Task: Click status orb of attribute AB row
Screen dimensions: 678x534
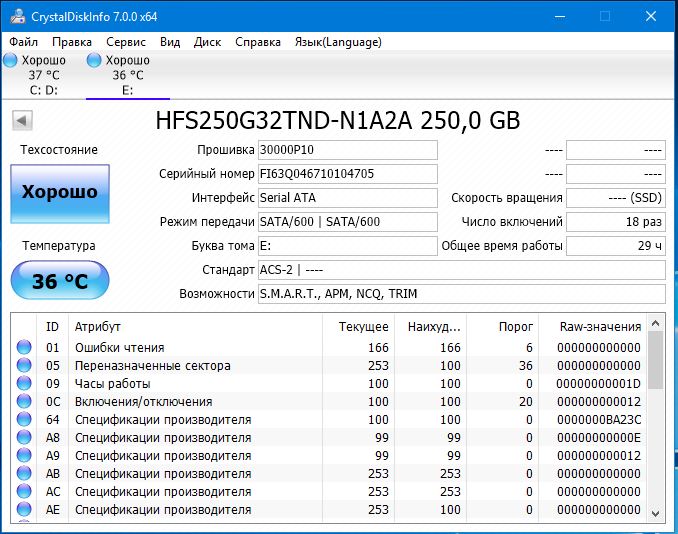Action: point(24,473)
